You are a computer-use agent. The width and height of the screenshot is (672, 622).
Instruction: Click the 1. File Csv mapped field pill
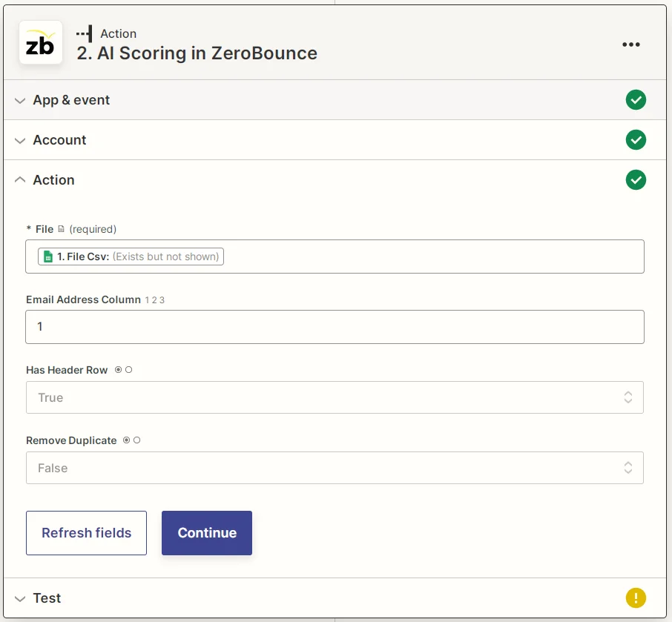[129, 256]
